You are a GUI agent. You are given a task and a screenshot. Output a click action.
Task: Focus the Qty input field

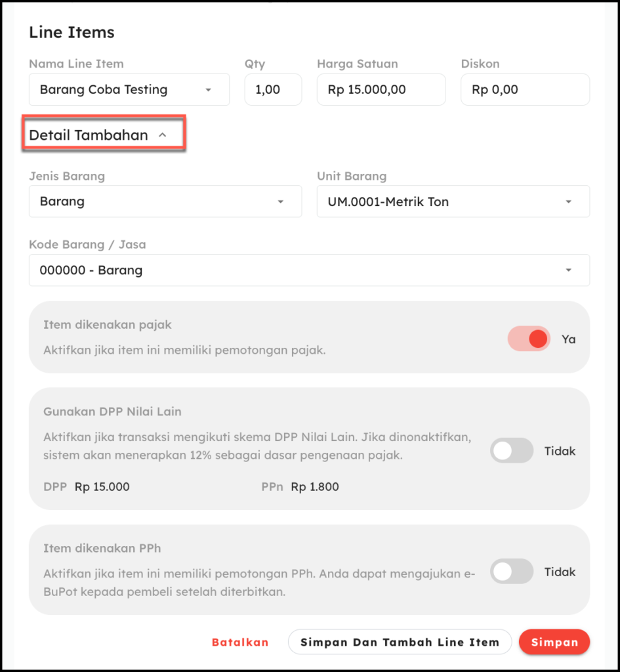coord(274,89)
